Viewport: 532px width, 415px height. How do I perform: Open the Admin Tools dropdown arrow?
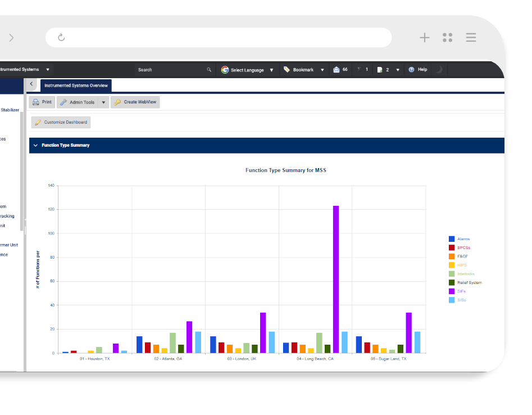point(103,102)
